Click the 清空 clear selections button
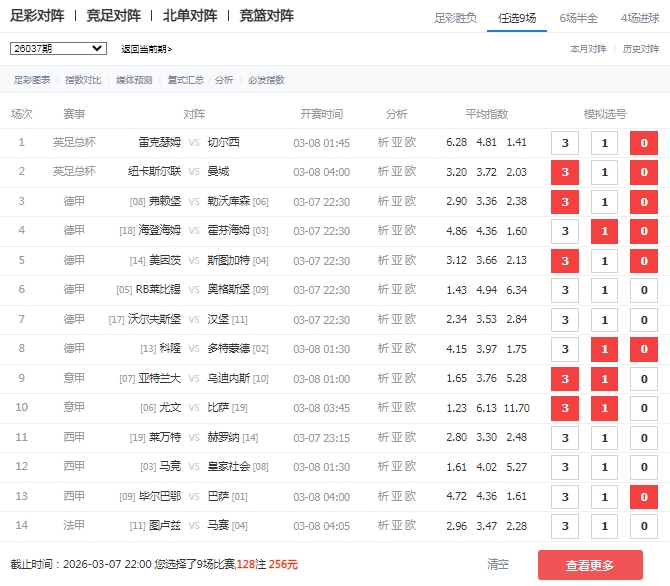 point(498,564)
